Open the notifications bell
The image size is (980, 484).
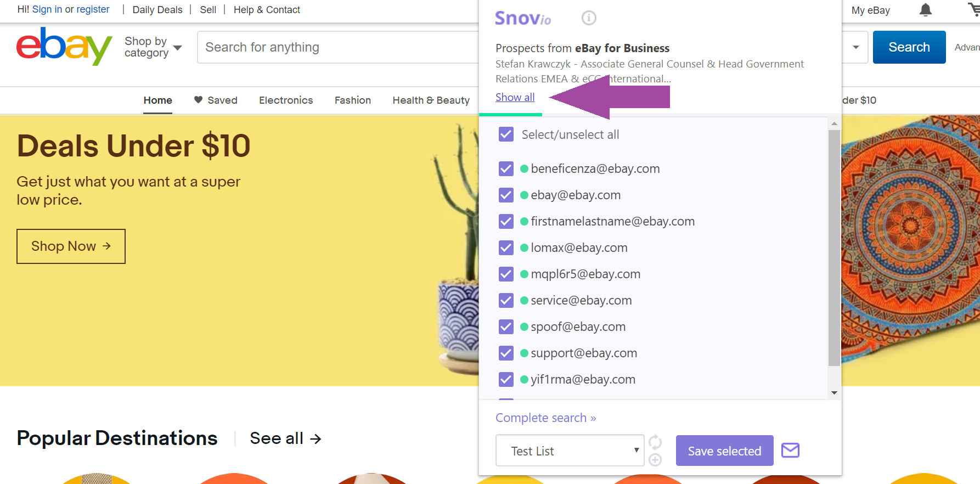tap(926, 10)
